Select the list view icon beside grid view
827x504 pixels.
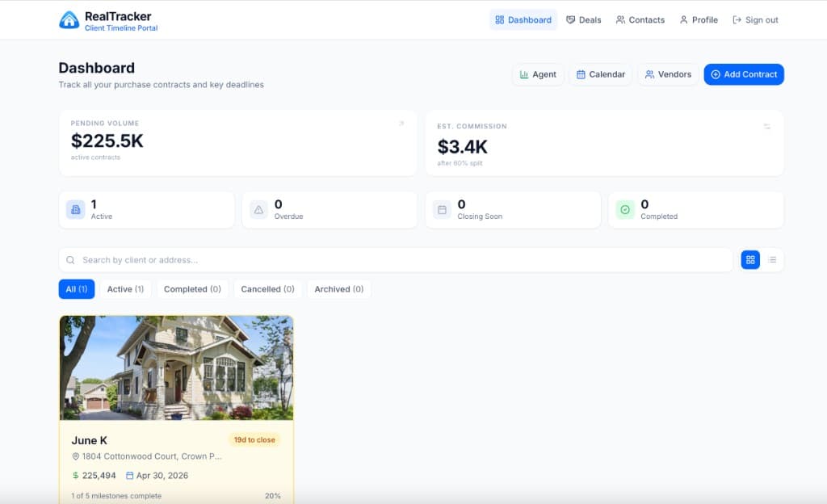coord(772,259)
